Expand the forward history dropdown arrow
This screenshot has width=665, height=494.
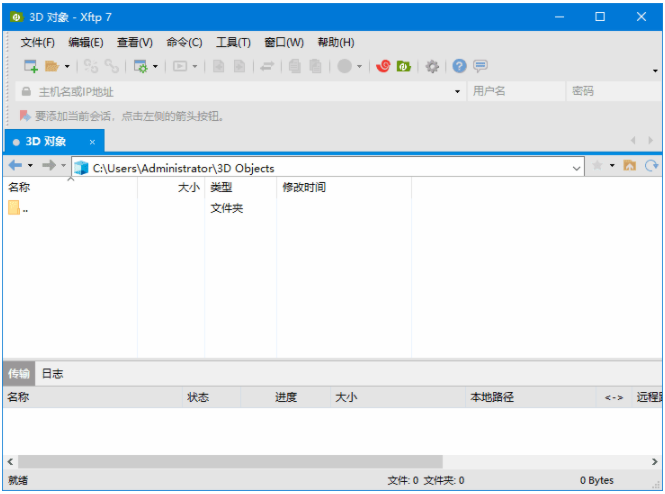63,165
